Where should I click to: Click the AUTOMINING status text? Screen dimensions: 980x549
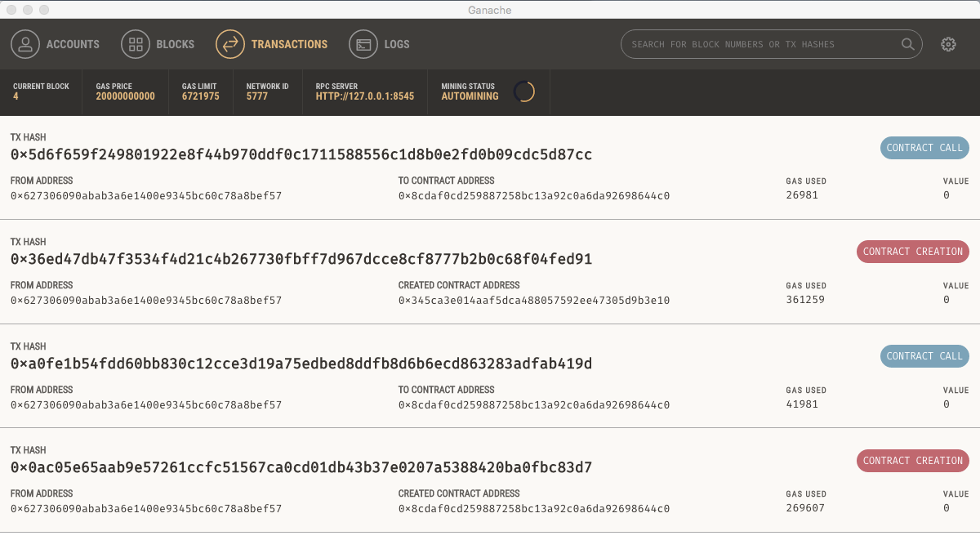point(470,96)
